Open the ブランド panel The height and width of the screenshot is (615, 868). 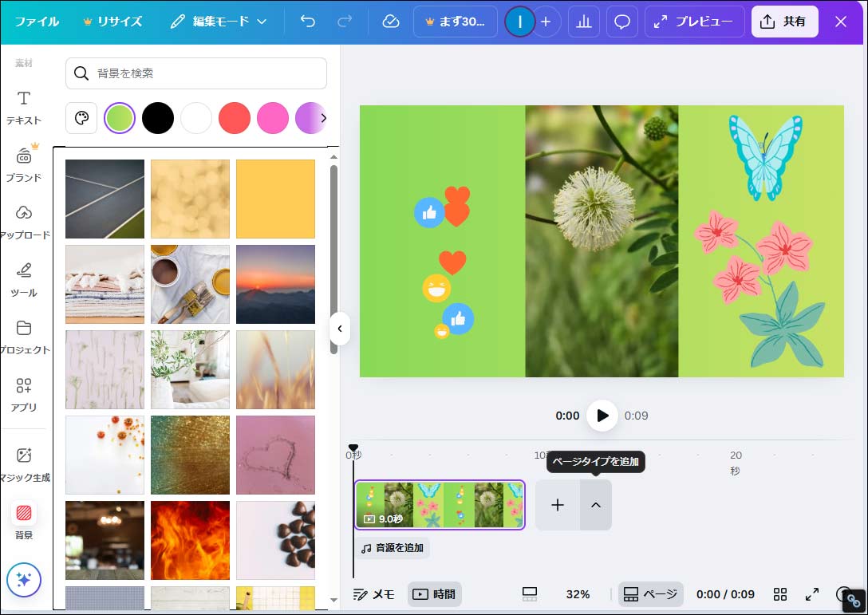(24, 164)
